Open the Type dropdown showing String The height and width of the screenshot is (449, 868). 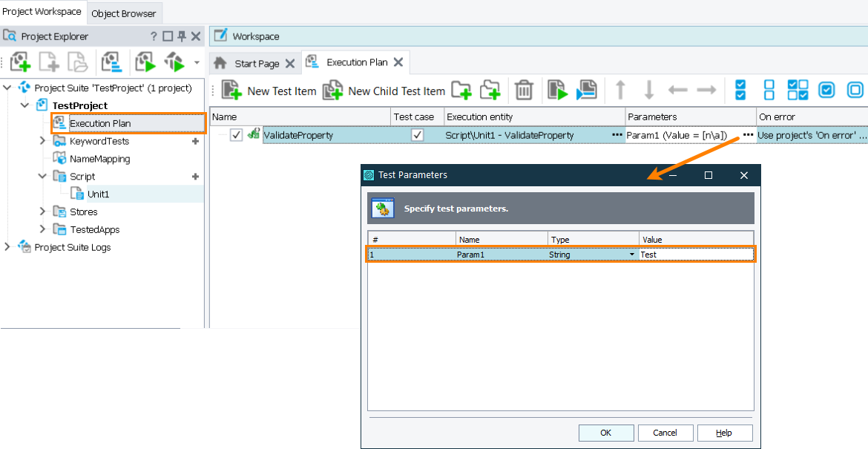[x=632, y=254]
